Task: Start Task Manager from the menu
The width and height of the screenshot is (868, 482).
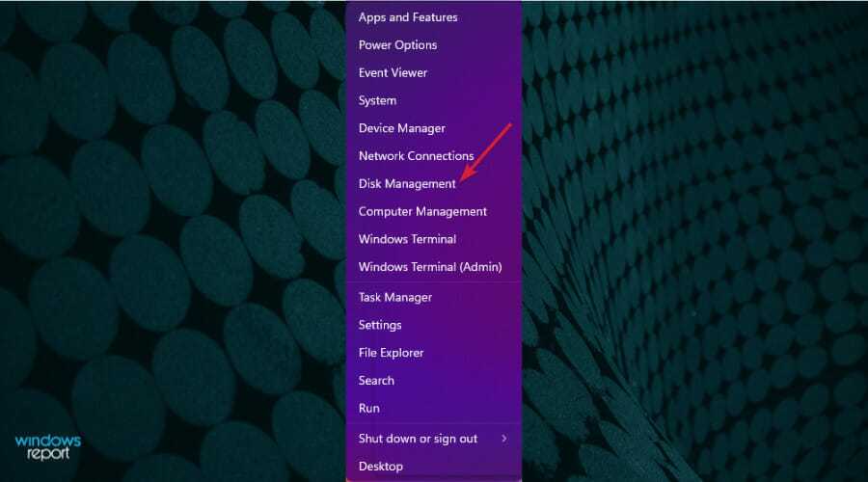Action: tap(394, 298)
